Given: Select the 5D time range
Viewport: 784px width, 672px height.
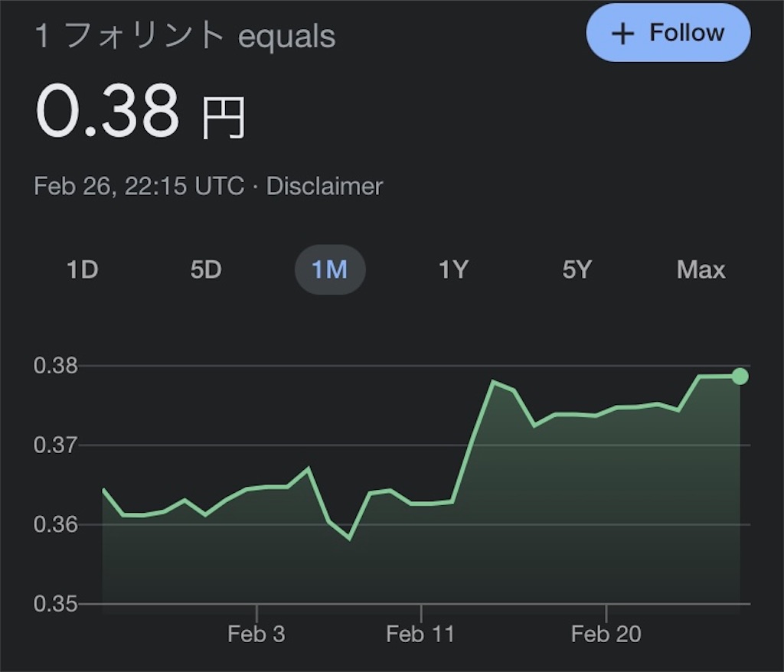Looking at the screenshot, I should coord(206,269).
